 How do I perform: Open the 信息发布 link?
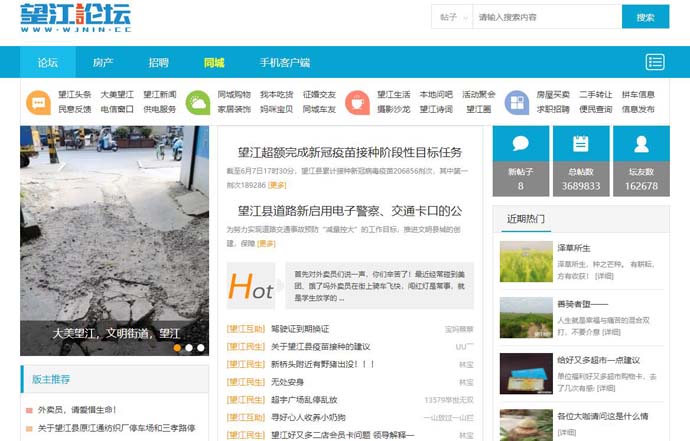click(x=639, y=109)
